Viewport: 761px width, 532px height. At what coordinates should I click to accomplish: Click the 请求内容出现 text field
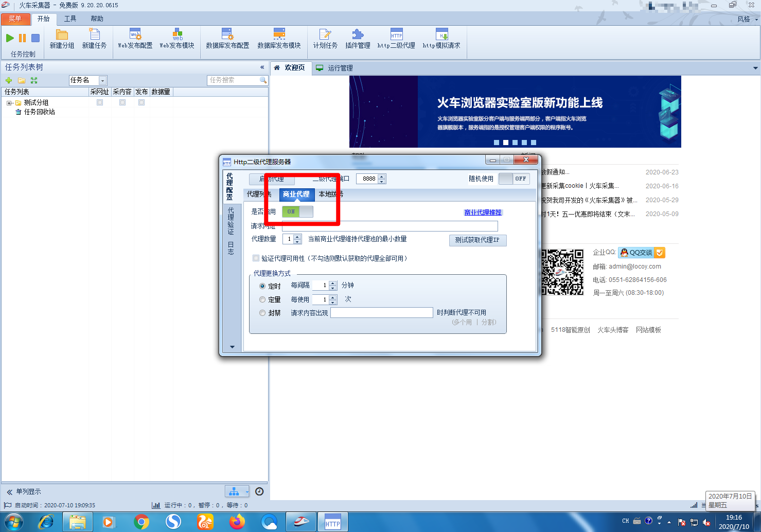pyautogui.click(x=382, y=313)
